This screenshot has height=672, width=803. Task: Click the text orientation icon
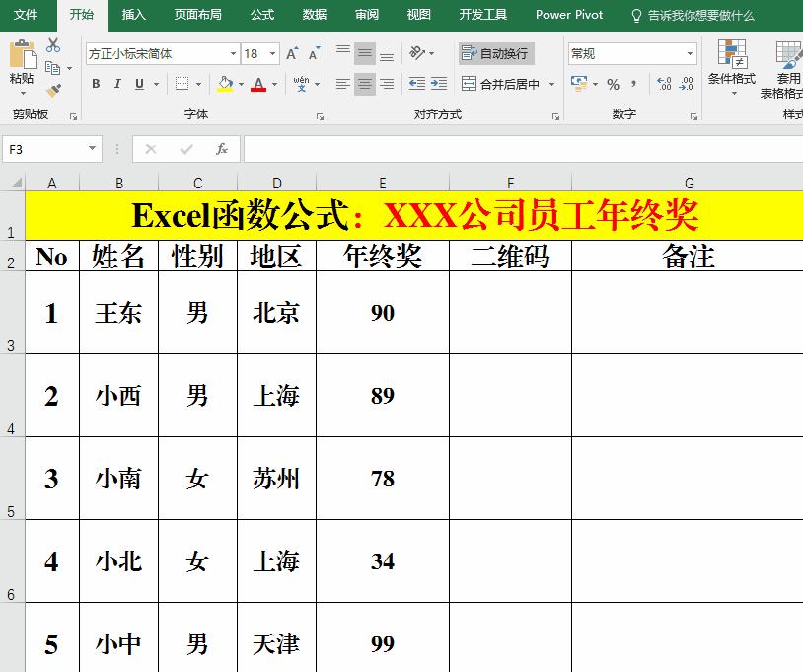pyautogui.click(x=417, y=52)
